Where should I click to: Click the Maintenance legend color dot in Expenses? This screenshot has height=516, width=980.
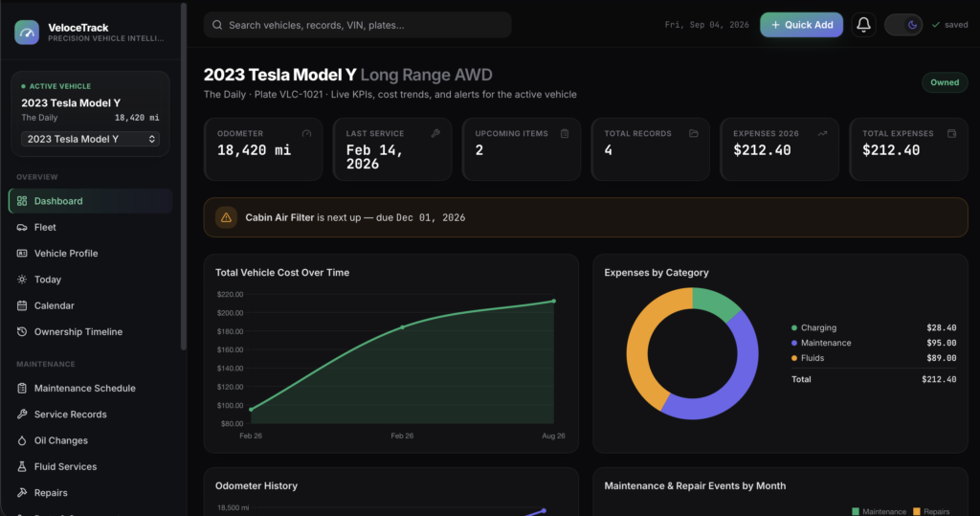coord(794,343)
